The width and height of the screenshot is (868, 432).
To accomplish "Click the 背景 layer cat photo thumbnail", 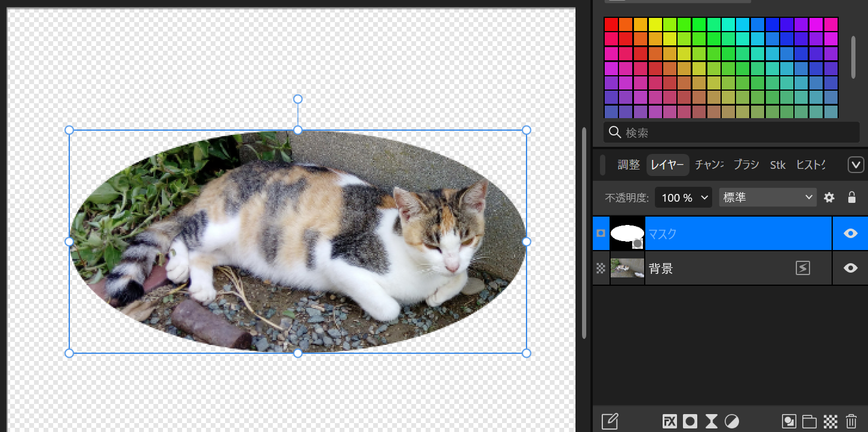I will click(627, 269).
